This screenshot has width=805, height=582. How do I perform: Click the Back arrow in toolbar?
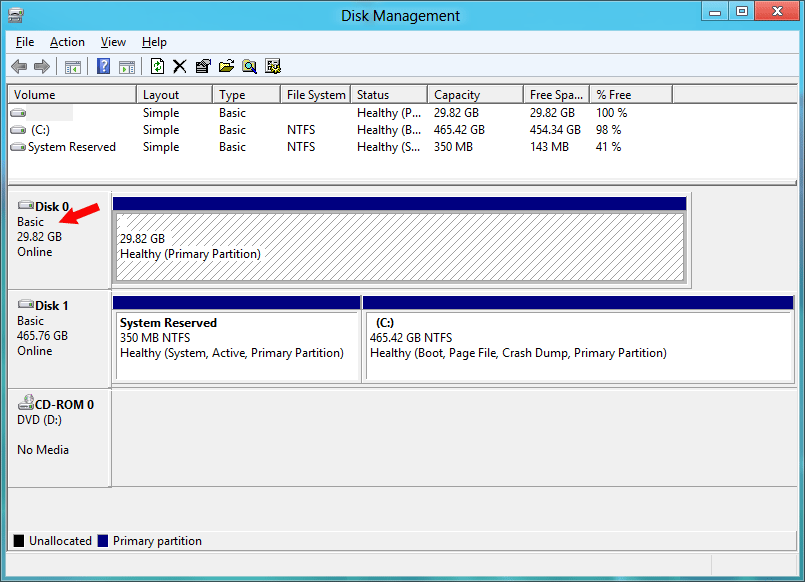click(19, 67)
